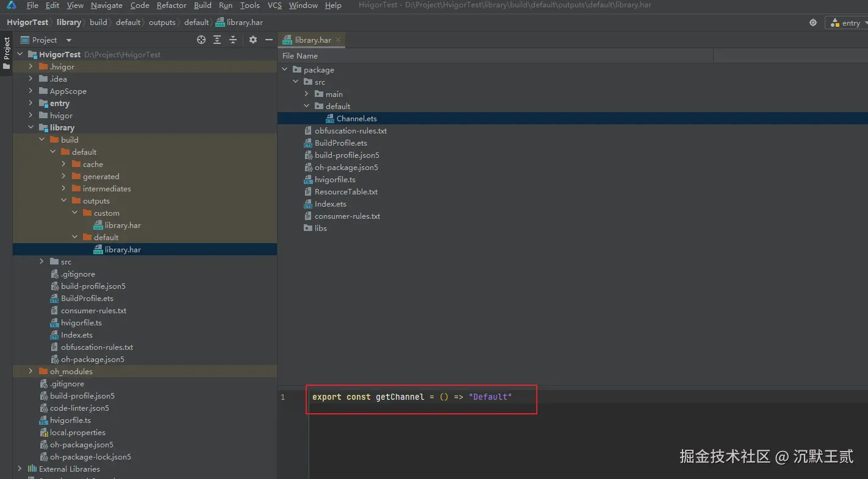
Task: Open the Tools menu
Action: coord(250,5)
